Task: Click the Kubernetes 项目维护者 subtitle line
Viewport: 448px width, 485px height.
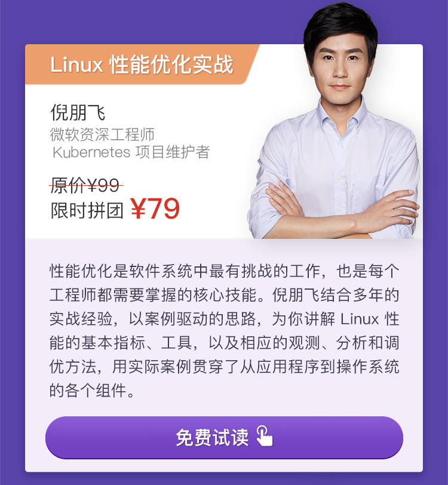Action: tap(131, 152)
